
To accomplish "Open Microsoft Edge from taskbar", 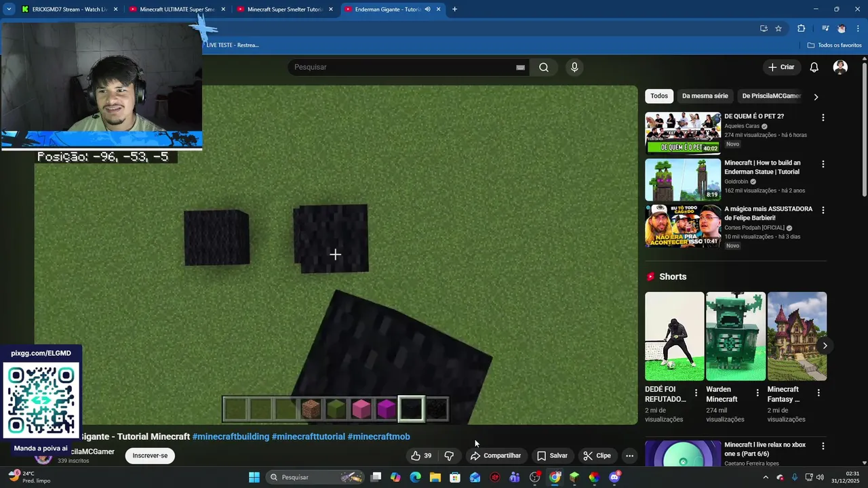I will coord(416,477).
